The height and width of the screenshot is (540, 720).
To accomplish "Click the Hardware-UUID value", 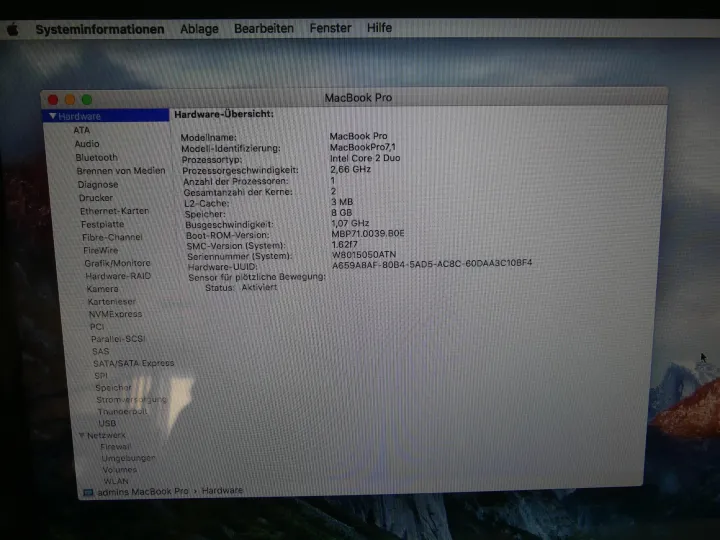I will tap(432, 264).
